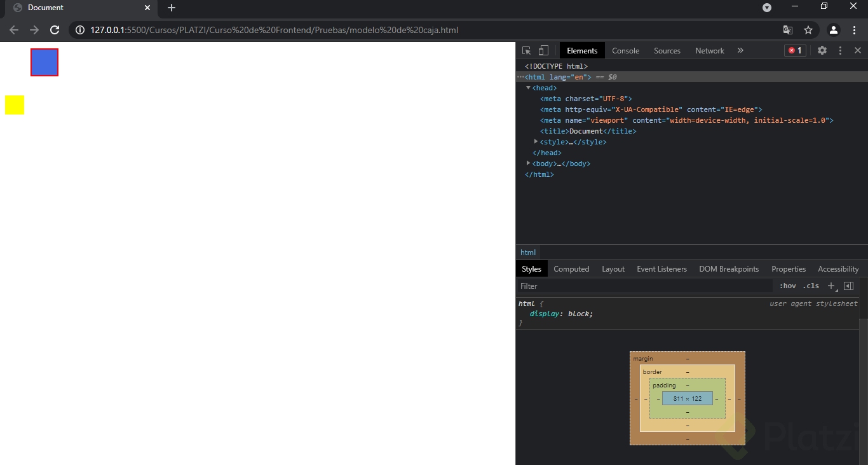Open the tab search dropdown

(x=767, y=8)
